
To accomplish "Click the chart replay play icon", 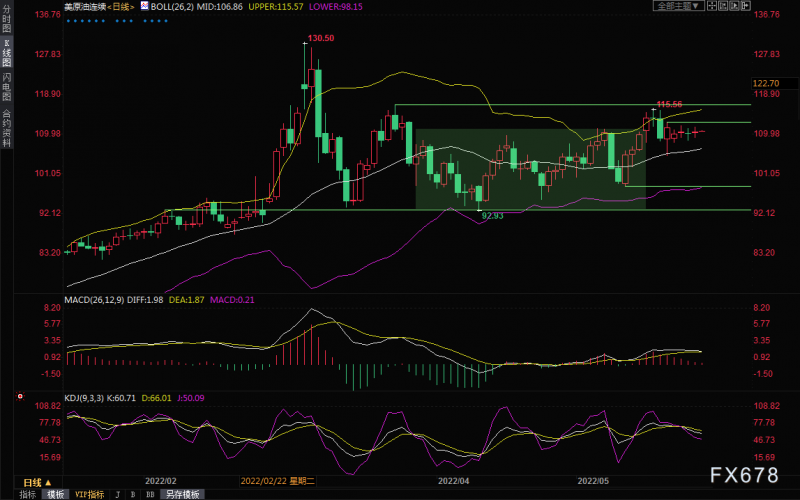I will [734, 6].
